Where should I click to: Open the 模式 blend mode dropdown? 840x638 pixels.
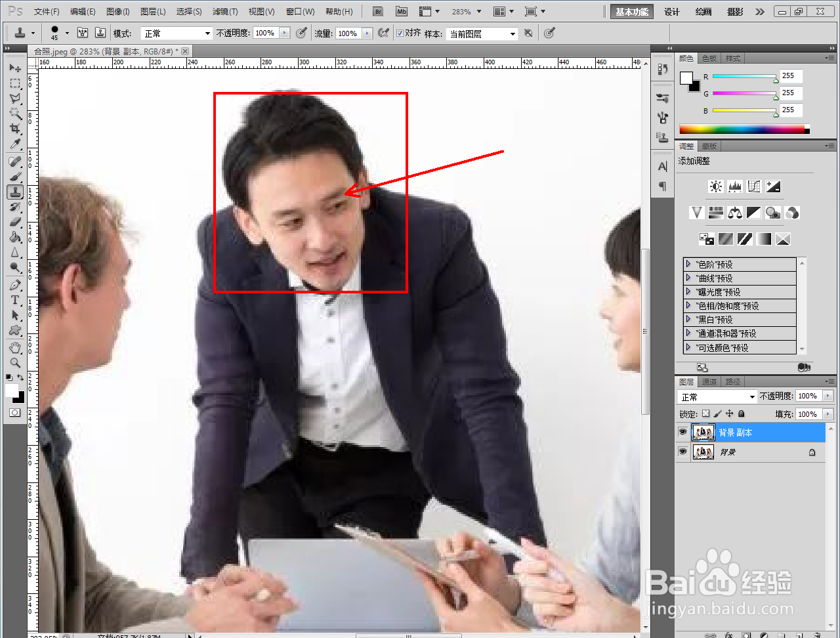click(x=176, y=33)
